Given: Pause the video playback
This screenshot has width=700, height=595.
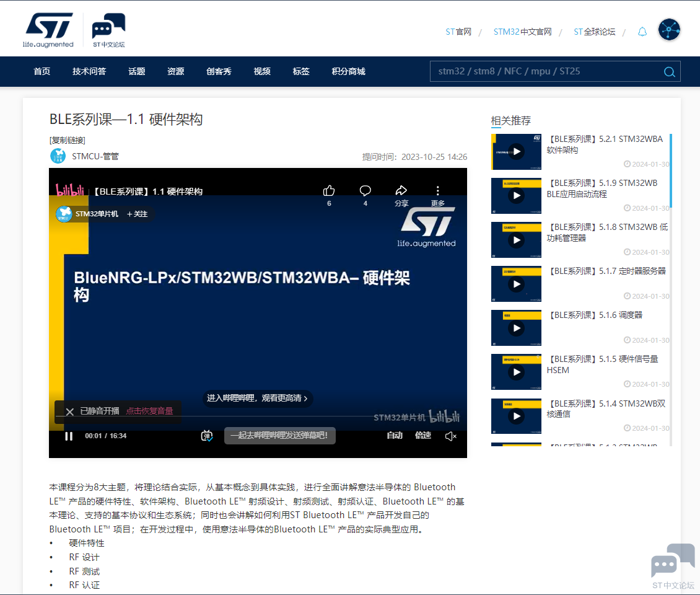Looking at the screenshot, I should click(69, 436).
